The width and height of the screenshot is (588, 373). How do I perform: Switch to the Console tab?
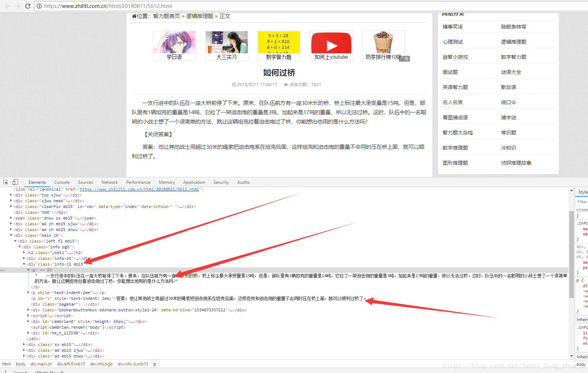tap(62, 182)
